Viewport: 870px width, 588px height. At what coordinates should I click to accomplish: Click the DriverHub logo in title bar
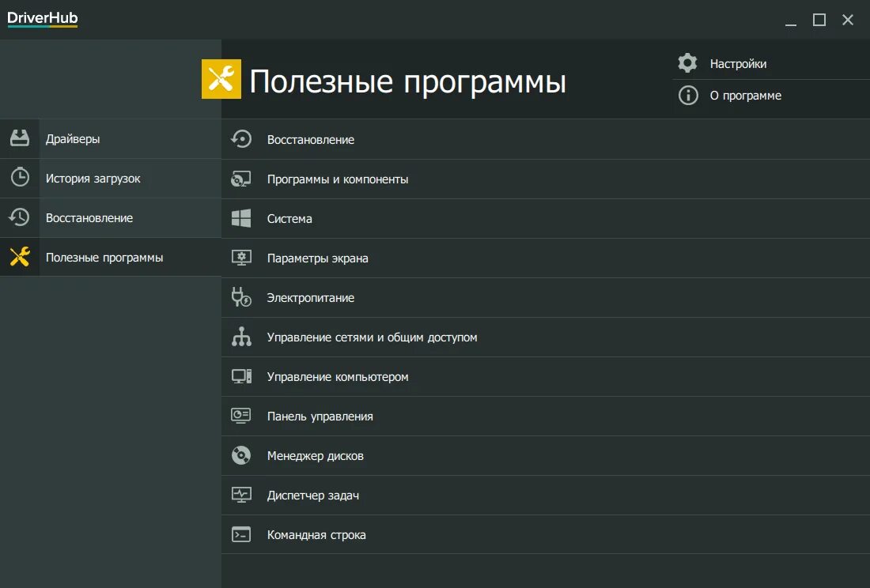click(41, 17)
